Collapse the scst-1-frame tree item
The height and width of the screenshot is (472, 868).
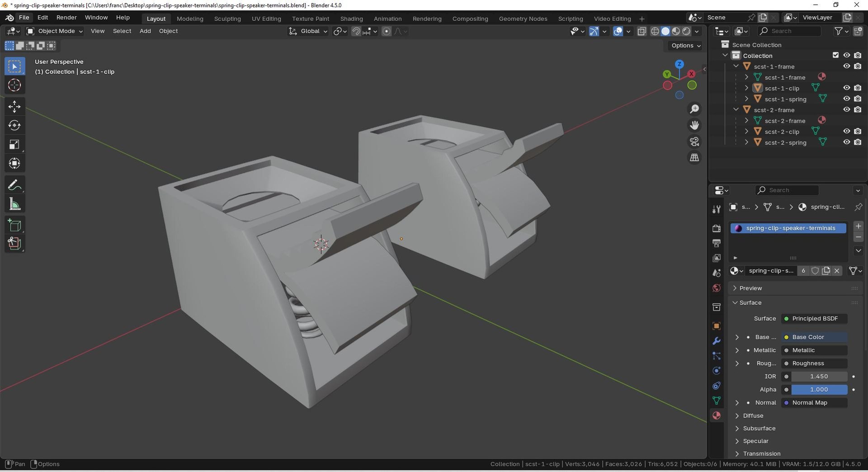pyautogui.click(x=736, y=66)
